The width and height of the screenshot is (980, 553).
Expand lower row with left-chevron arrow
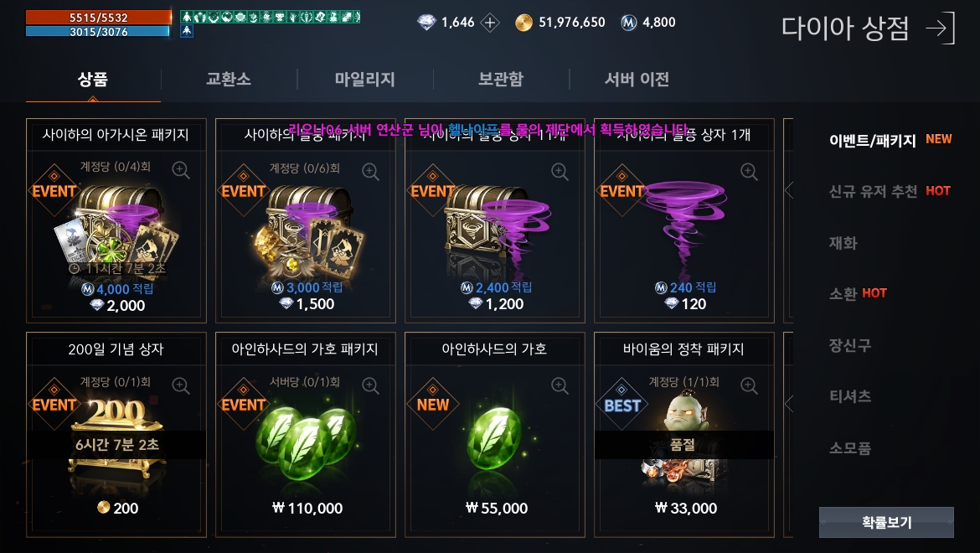(789, 404)
